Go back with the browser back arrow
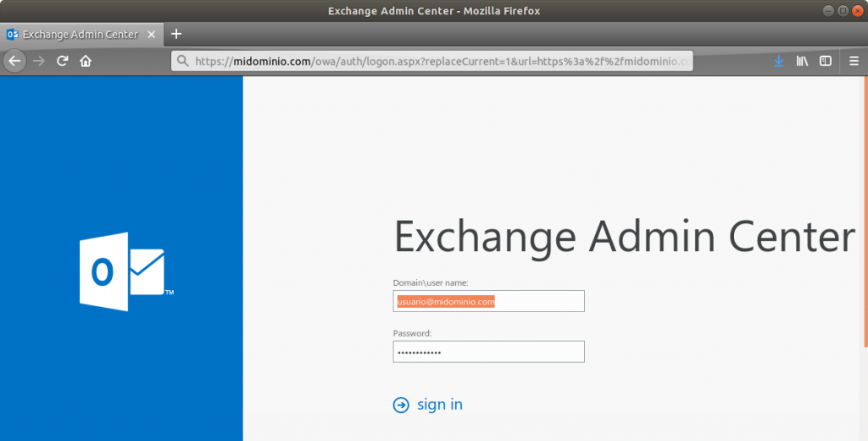 point(14,61)
